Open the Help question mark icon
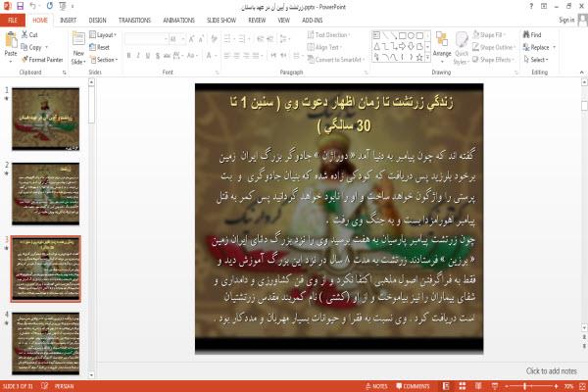The width and height of the screenshot is (588, 392). [531, 7]
